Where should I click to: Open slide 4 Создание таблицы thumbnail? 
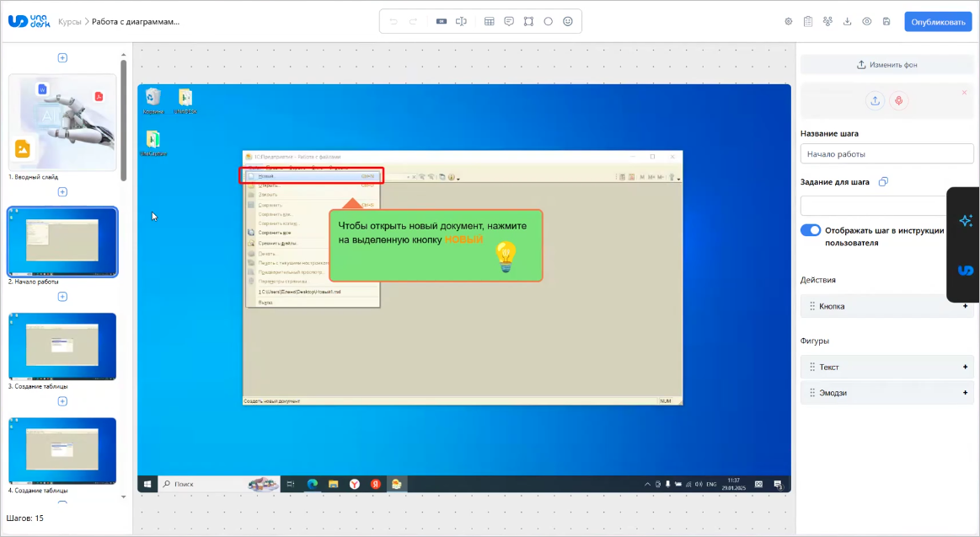tap(62, 451)
